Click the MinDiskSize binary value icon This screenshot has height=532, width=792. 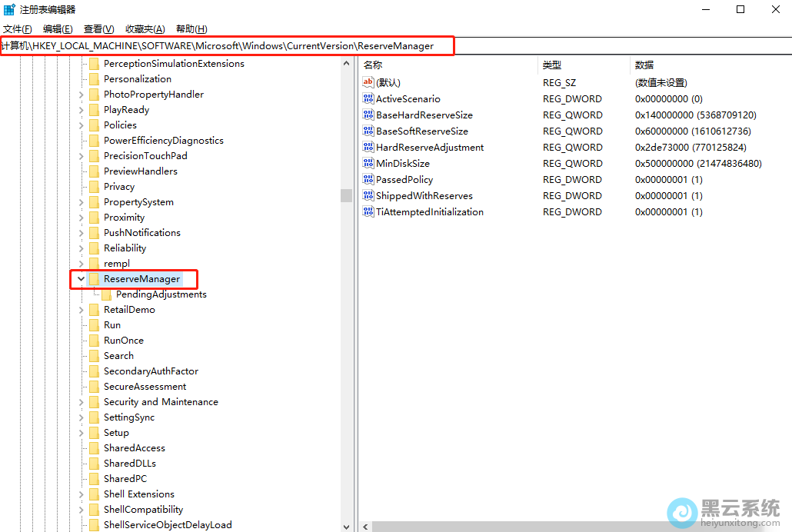(368, 163)
